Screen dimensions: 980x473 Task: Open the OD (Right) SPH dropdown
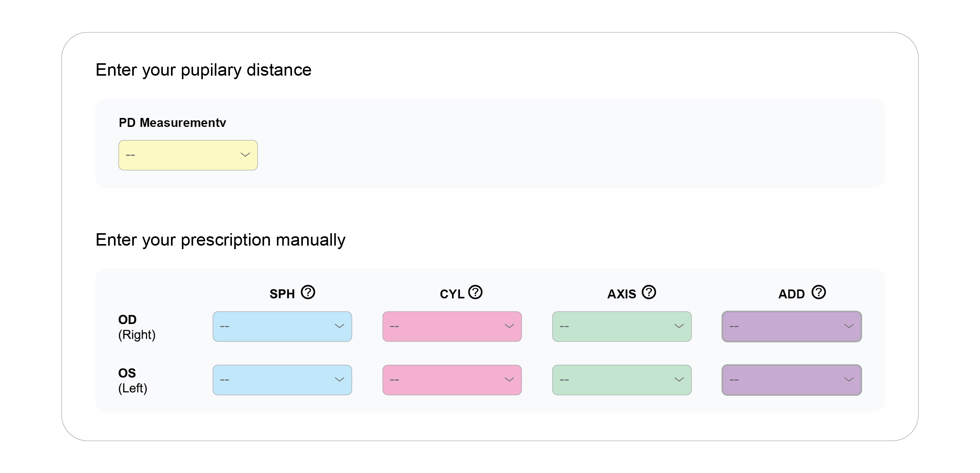point(282,326)
